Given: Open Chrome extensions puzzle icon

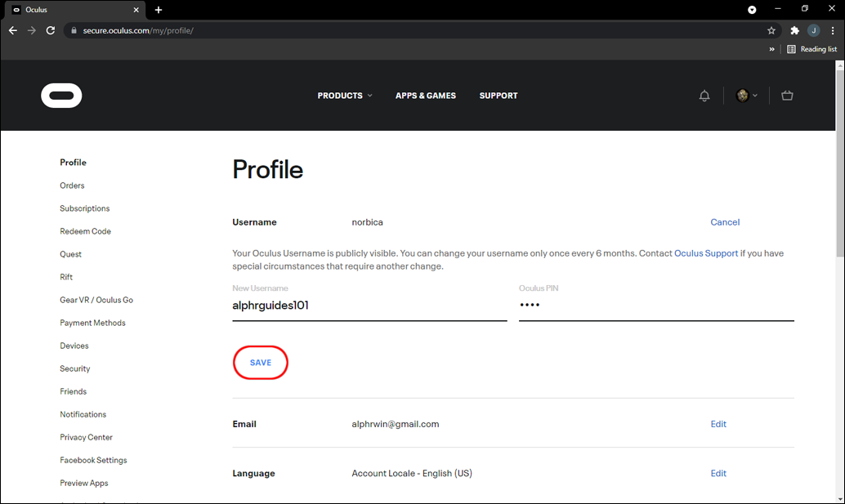Looking at the screenshot, I should pyautogui.click(x=794, y=30).
